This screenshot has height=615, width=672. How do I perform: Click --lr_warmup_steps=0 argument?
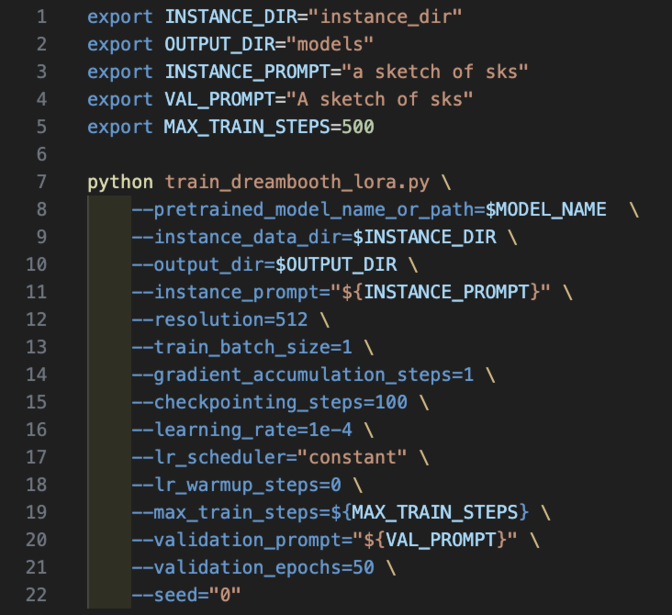pos(237,485)
